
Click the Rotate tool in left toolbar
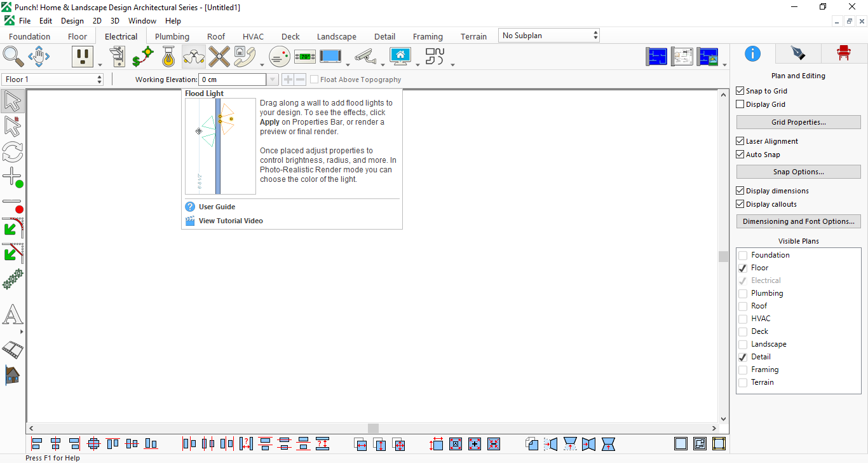coord(13,152)
